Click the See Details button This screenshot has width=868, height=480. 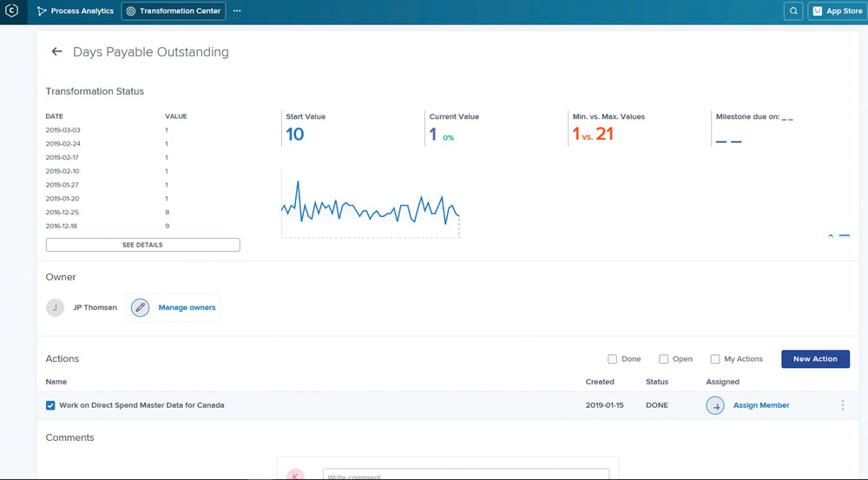(x=142, y=245)
